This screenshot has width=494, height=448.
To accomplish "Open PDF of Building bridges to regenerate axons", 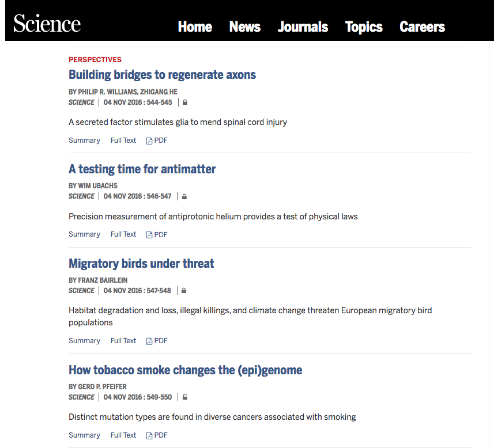I will (157, 141).
